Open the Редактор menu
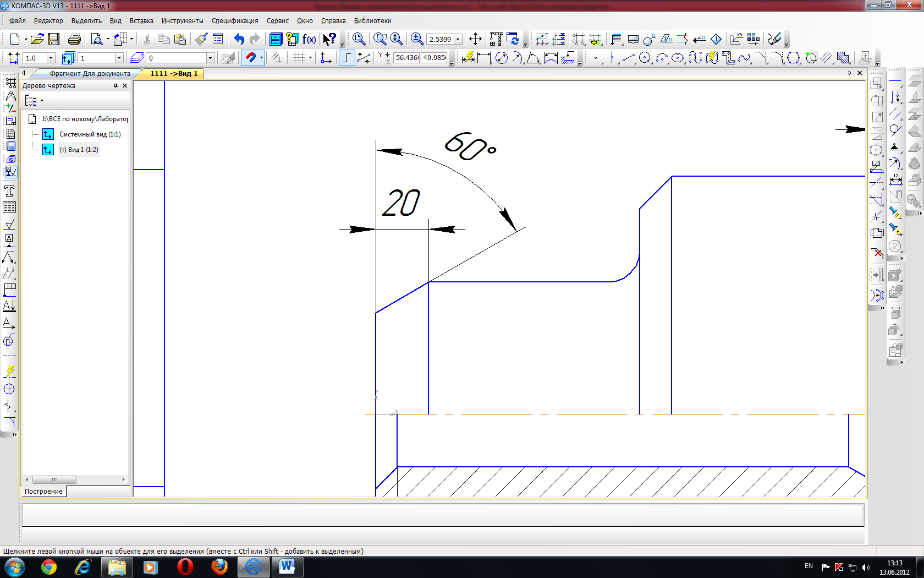This screenshot has height=578, width=924. (48, 21)
